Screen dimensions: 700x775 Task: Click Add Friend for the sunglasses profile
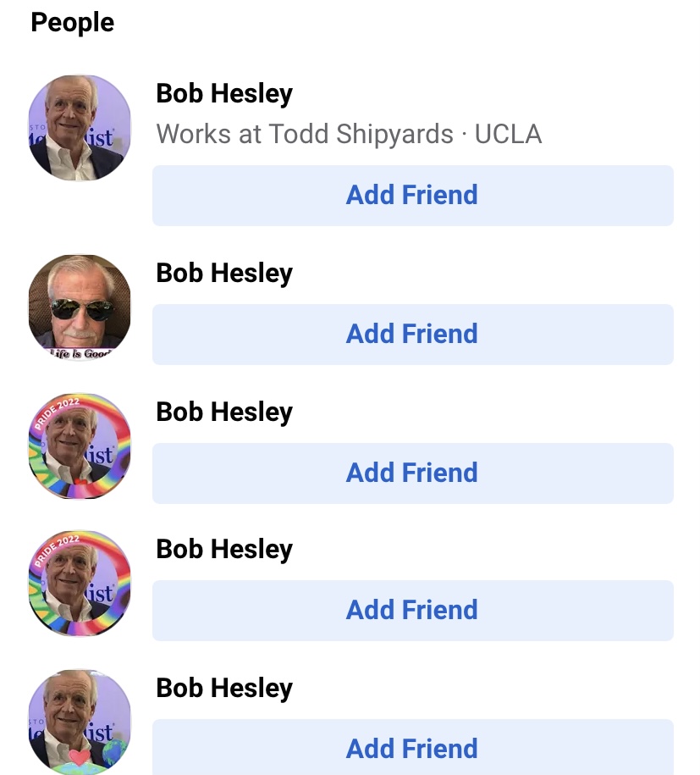click(x=412, y=334)
